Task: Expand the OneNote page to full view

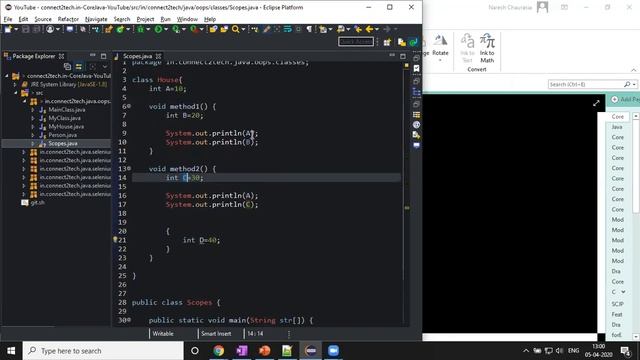Action: coord(596,103)
